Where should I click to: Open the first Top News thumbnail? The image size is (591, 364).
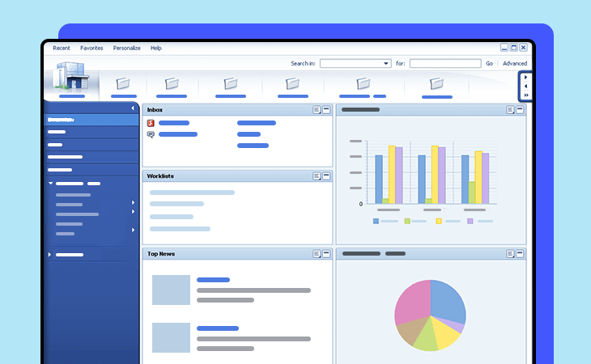pyautogui.click(x=171, y=290)
